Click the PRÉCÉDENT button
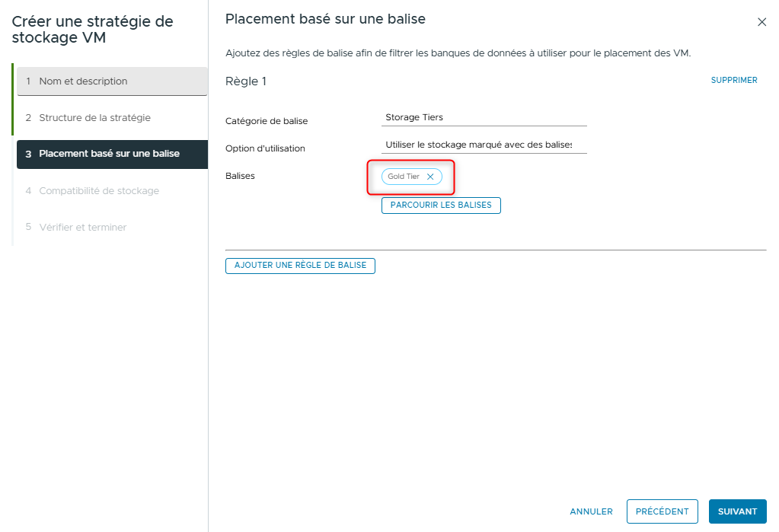Viewport: 779px width, 532px height. [662, 511]
